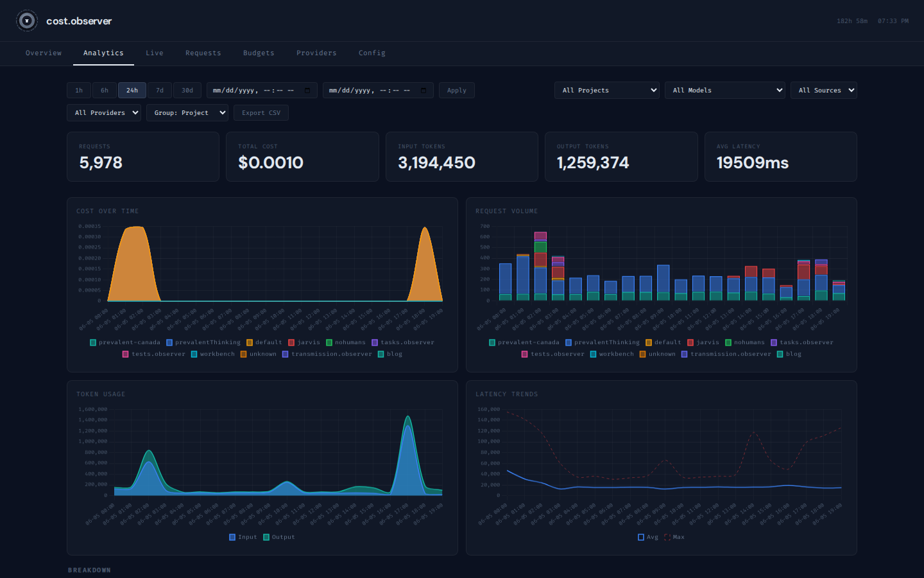Viewport: 924px width, 578px height.
Task: Click the Output Tokens 1,259,374 value
Action: pyautogui.click(x=593, y=162)
